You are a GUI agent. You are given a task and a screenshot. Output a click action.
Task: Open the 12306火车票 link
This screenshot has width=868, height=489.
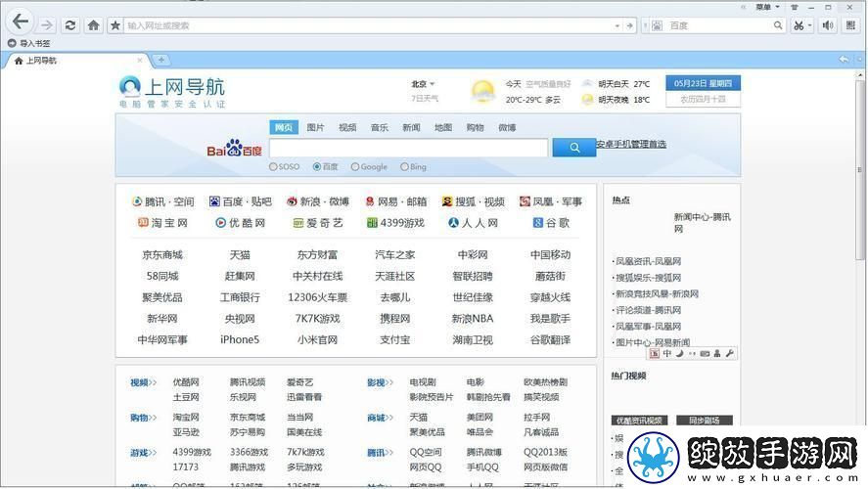[317, 297]
